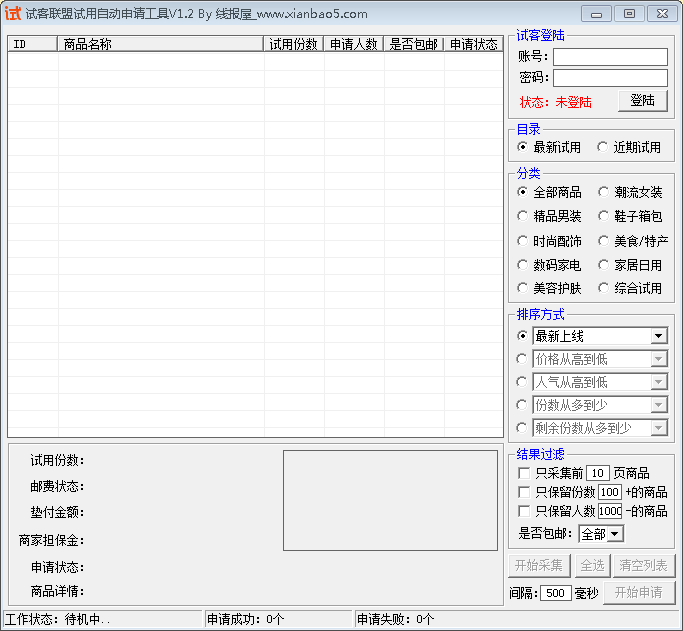Click the 申请状态 column header

(x=473, y=44)
